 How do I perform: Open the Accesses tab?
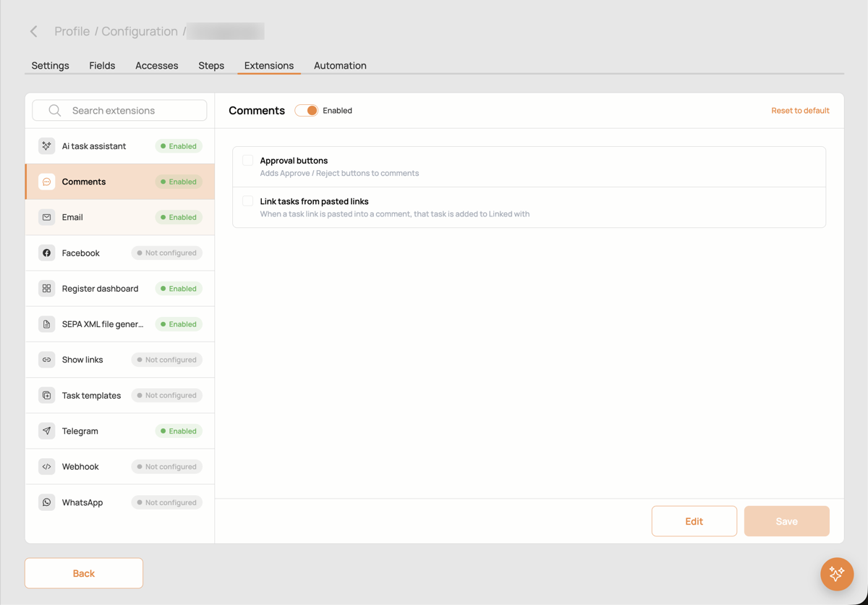coord(157,65)
